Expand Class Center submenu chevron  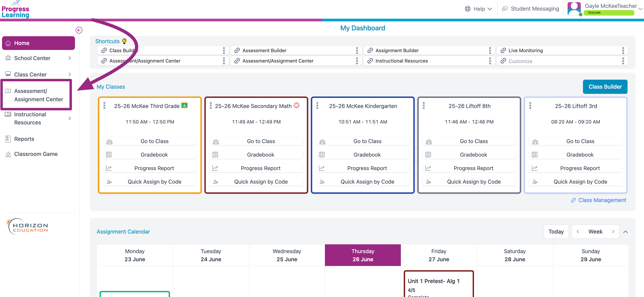click(70, 74)
